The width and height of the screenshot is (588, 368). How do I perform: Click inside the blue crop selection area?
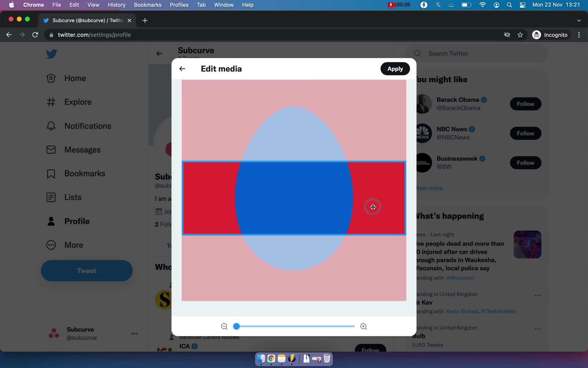(x=294, y=198)
